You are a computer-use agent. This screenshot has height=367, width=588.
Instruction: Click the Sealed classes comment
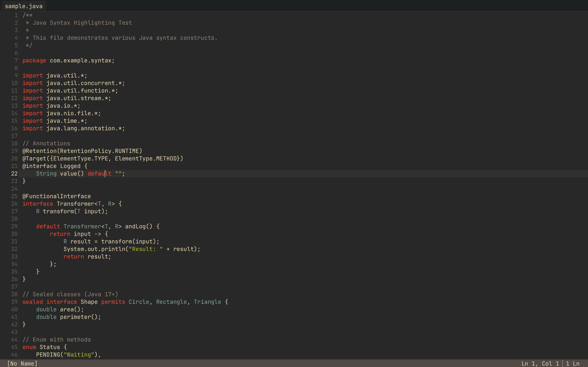tap(70, 294)
